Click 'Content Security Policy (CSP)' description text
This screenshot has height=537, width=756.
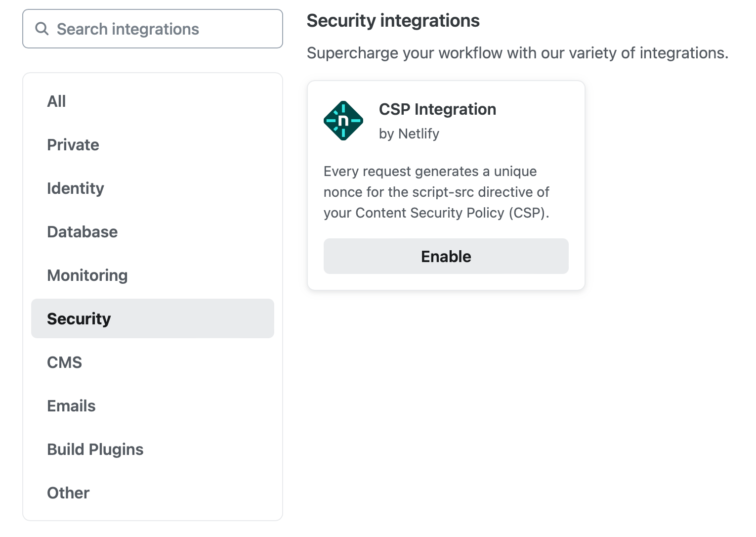click(452, 213)
